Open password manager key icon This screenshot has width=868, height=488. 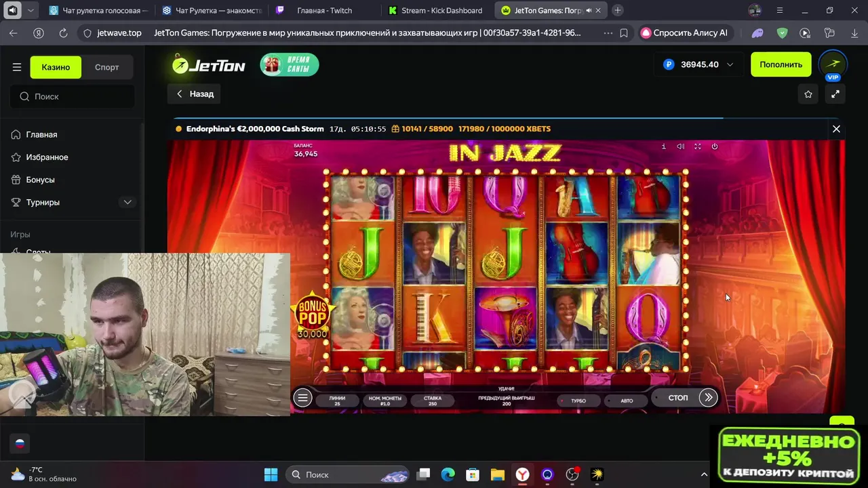(x=829, y=33)
